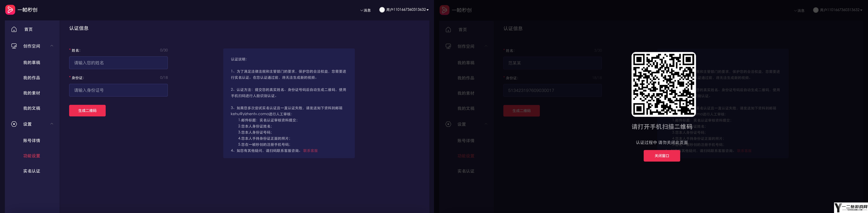Click the dimmed user avatar in right screen
This screenshot has width=868, height=213.
pyautogui.click(x=815, y=10)
